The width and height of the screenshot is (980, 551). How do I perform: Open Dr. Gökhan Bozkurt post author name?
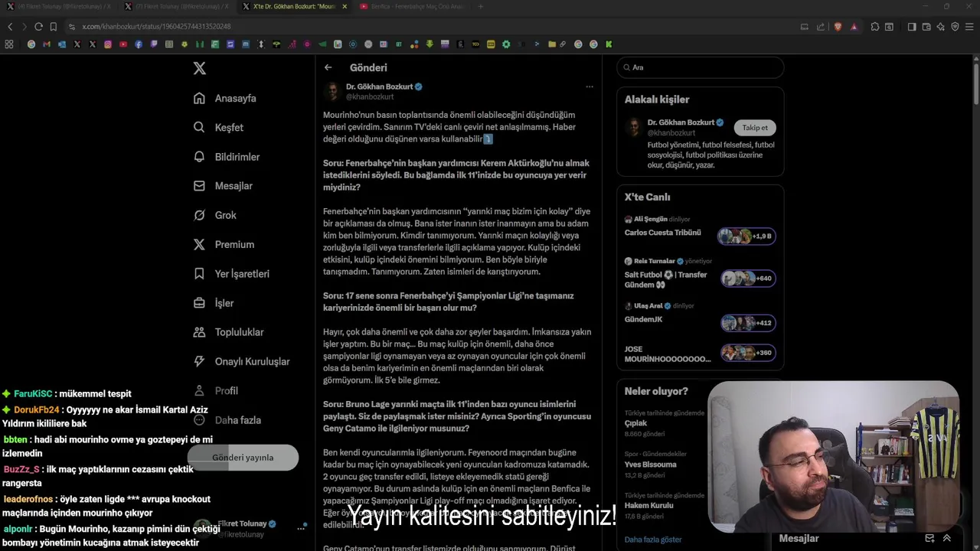pyautogui.click(x=379, y=86)
